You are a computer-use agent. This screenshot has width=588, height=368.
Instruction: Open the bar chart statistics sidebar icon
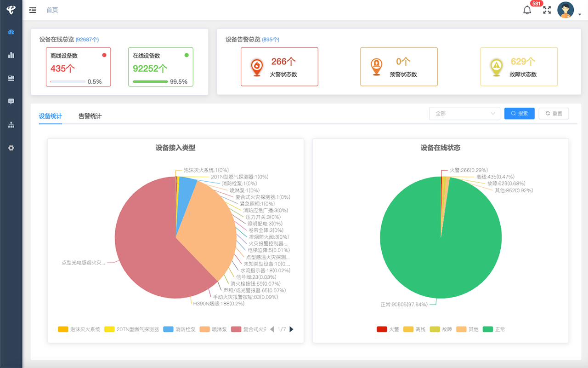(11, 55)
